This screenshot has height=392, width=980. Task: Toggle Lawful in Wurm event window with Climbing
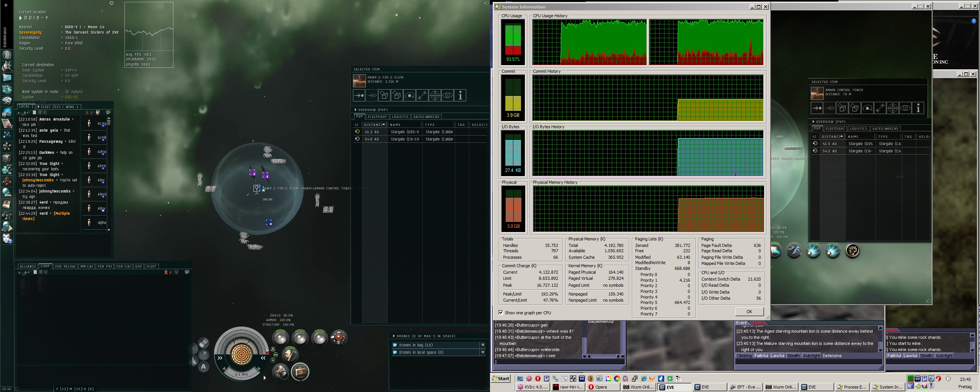(x=777, y=356)
